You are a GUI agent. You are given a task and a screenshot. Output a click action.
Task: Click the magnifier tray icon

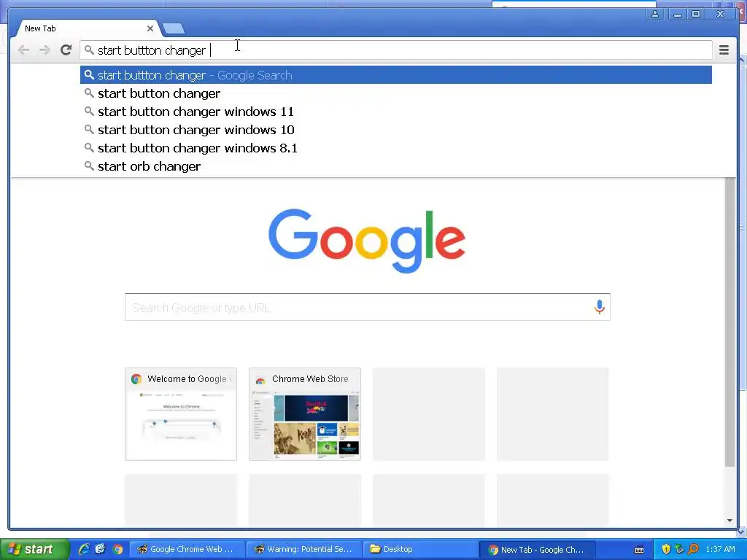pyautogui.click(x=693, y=549)
